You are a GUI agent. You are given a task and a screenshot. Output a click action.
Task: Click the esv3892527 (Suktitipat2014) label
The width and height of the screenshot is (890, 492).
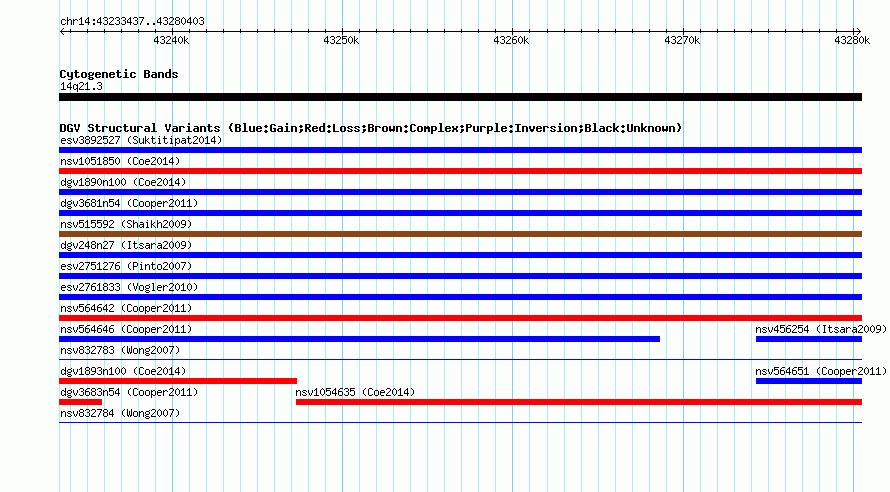141,140
